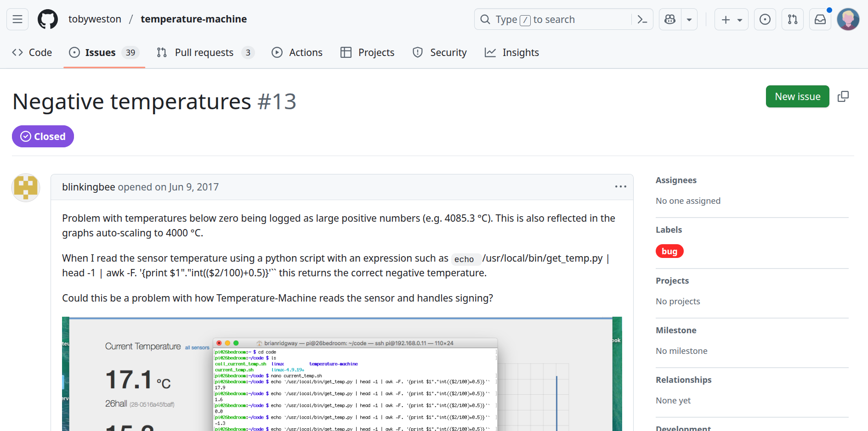Click the GitHub logo home icon
Screen dimensions: 868x431
pos(48,19)
